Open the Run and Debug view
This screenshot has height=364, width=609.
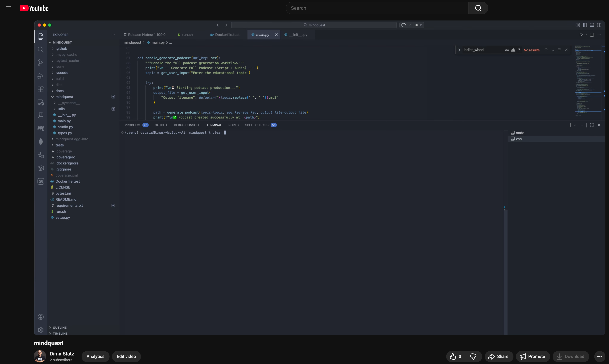tap(41, 76)
